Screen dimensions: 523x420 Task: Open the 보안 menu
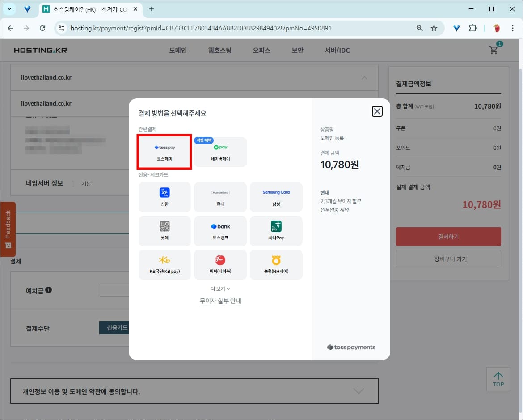pyautogui.click(x=298, y=50)
